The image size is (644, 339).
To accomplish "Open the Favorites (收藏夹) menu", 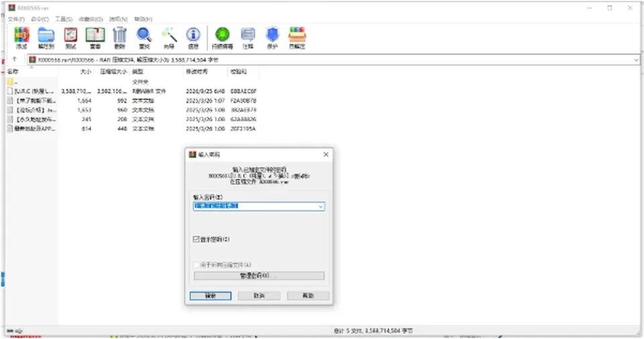I will (91, 19).
